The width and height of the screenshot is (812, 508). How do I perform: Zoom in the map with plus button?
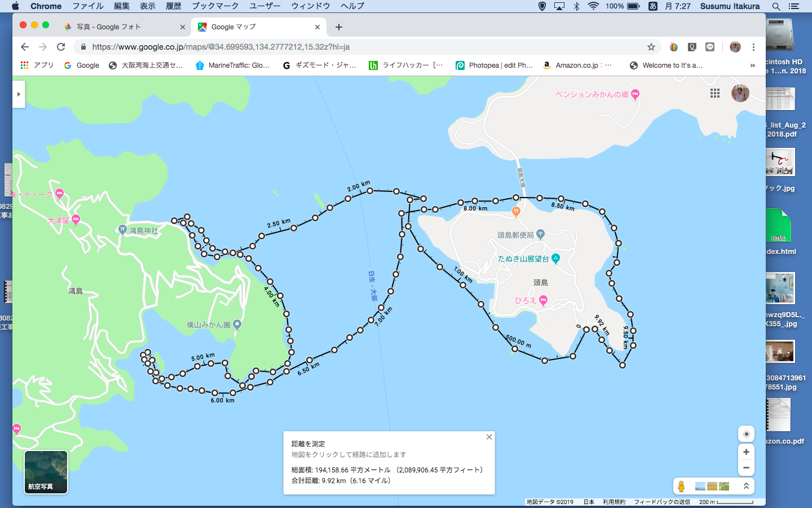click(x=746, y=452)
